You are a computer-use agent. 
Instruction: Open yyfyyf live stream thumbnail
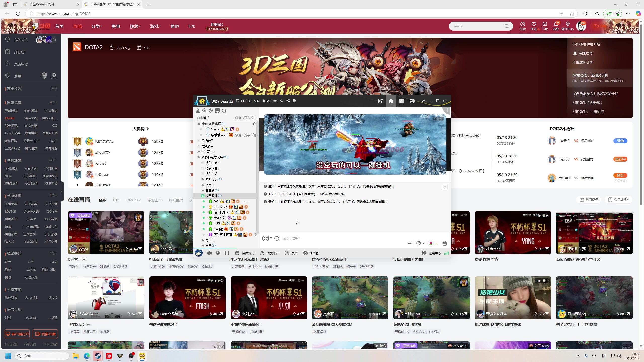click(x=106, y=233)
